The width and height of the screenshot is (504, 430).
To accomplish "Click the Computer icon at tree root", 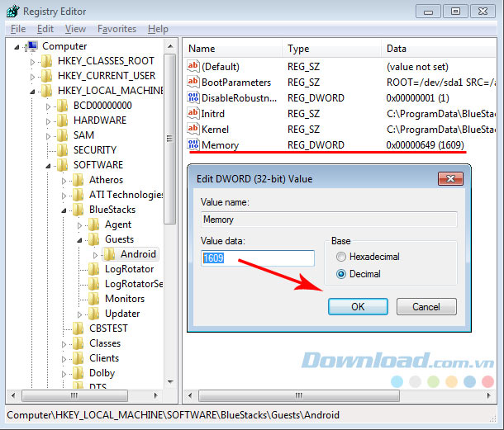I will 31,46.
